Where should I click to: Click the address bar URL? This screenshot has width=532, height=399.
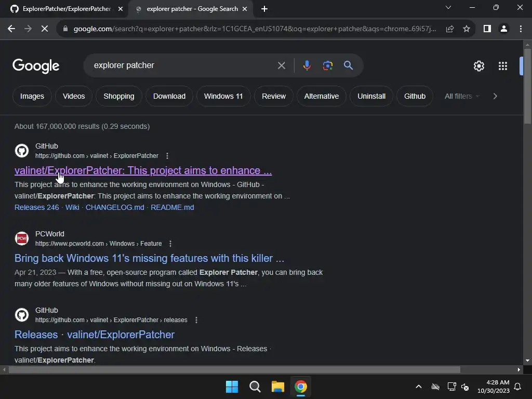click(255, 29)
